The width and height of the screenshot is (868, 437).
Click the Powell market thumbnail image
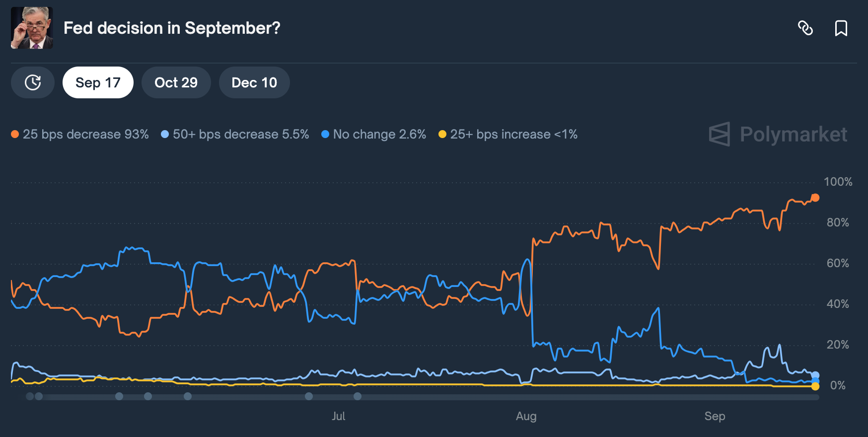(x=32, y=28)
